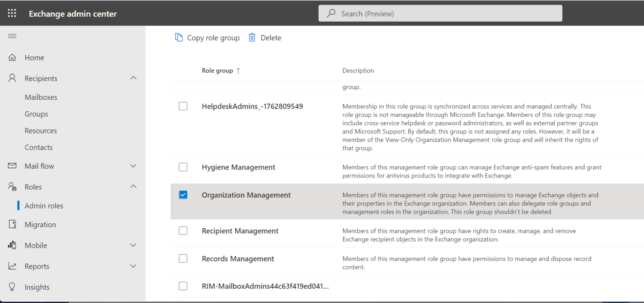Select the Insights lightbulb icon

tap(12, 287)
